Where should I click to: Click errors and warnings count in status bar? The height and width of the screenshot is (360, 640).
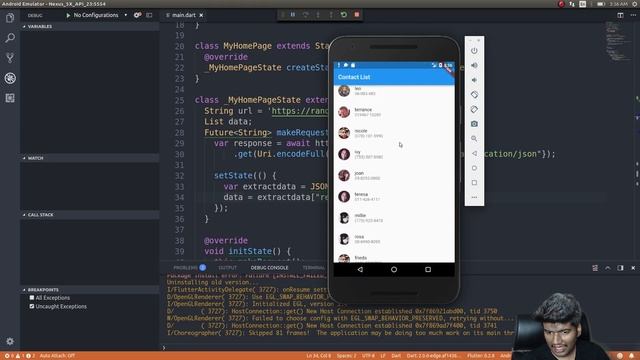[x=19, y=356]
